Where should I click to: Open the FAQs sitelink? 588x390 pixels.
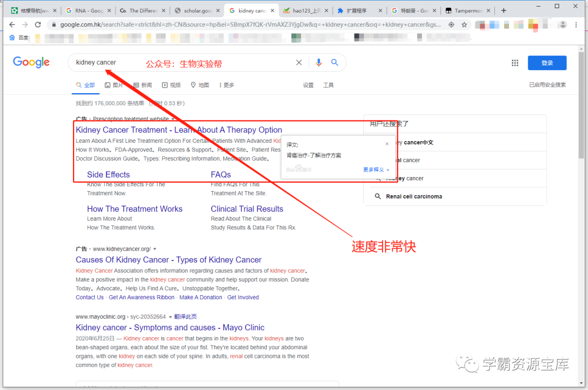click(220, 175)
